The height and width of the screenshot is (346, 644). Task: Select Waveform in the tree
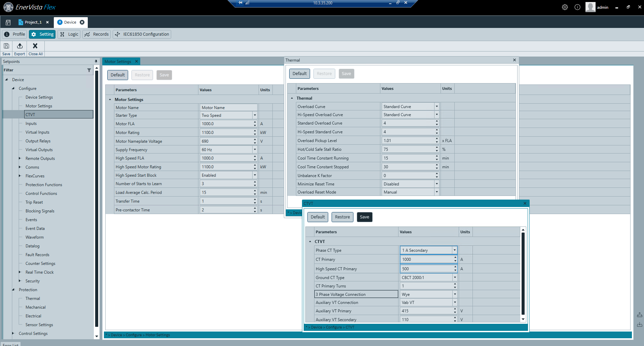[35, 237]
